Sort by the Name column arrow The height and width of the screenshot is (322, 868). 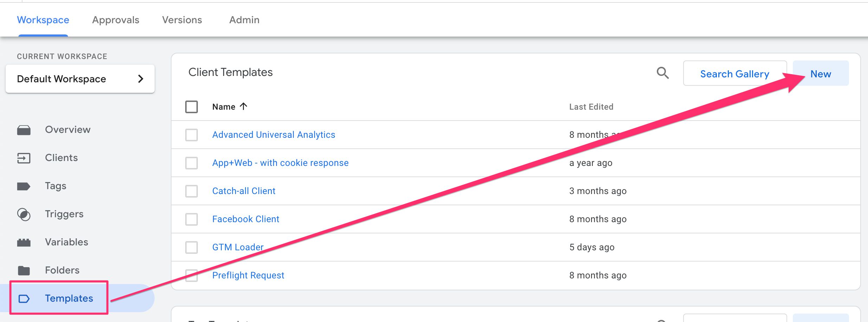244,106
